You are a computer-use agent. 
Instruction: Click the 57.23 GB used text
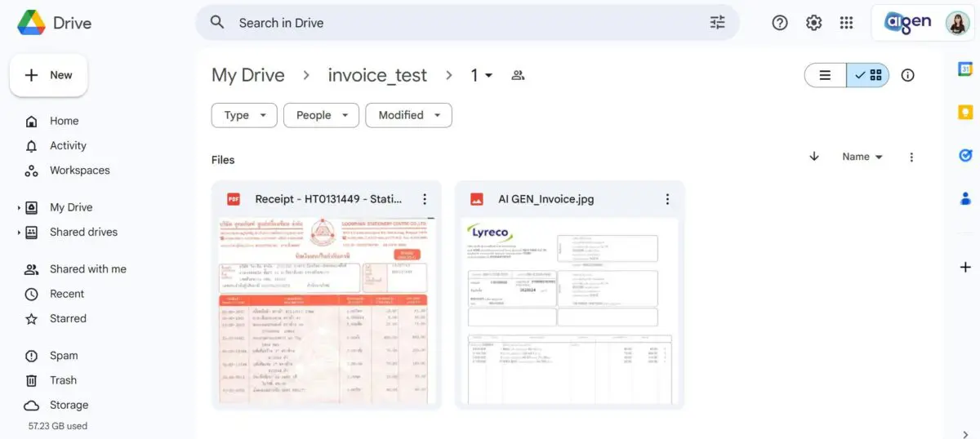click(58, 426)
